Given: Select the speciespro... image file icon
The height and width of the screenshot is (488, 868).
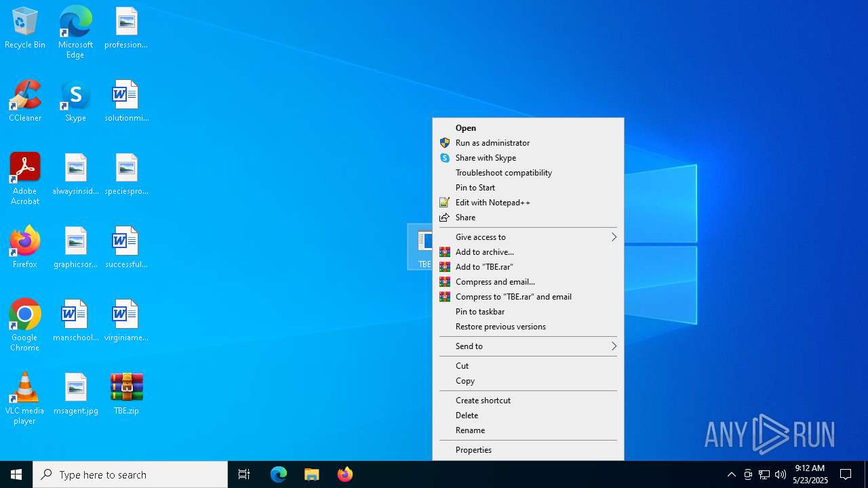Looking at the screenshot, I should click(126, 175).
